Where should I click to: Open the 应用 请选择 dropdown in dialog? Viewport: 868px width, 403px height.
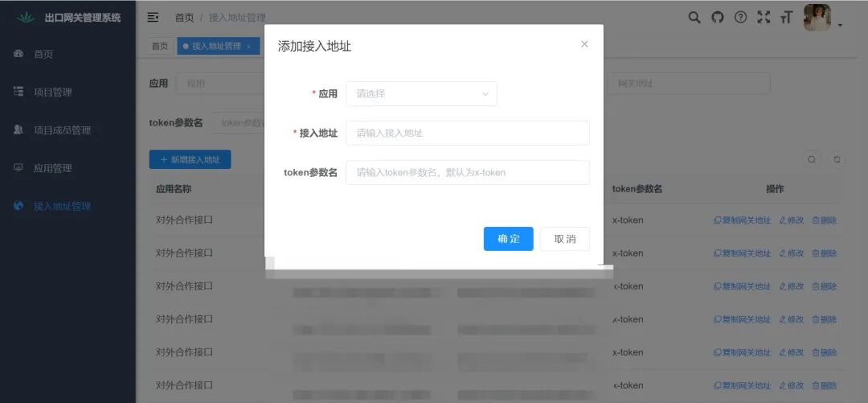[x=421, y=93]
